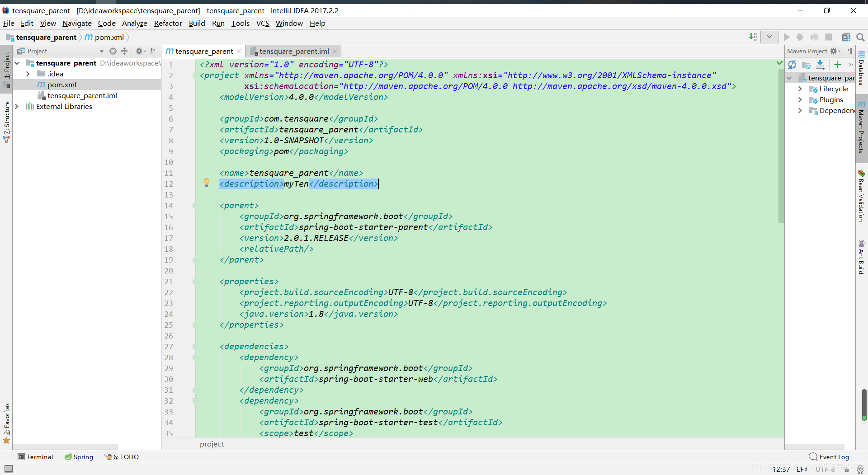This screenshot has width=868, height=475.
Task: Click the LF line separator selector
Action: pos(802,470)
